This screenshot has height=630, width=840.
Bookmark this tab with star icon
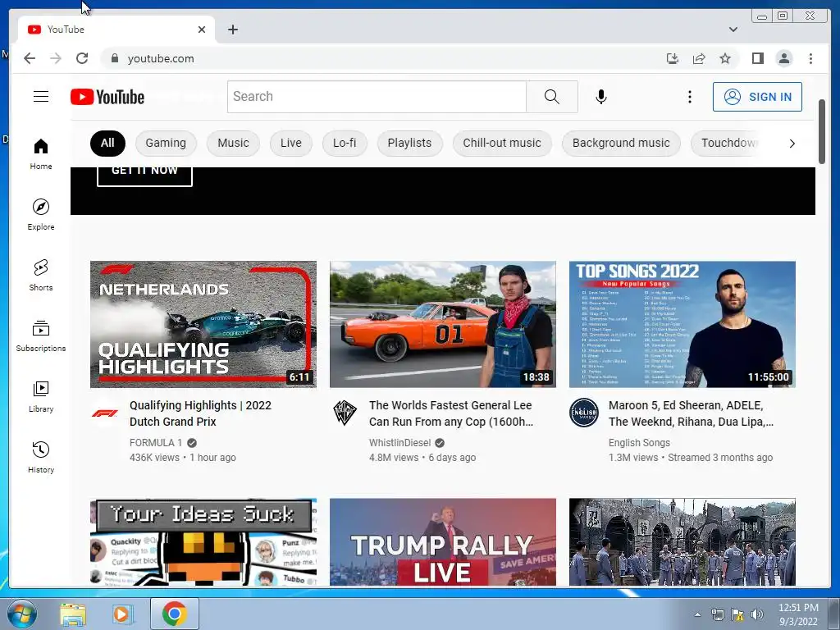point(725,58)
